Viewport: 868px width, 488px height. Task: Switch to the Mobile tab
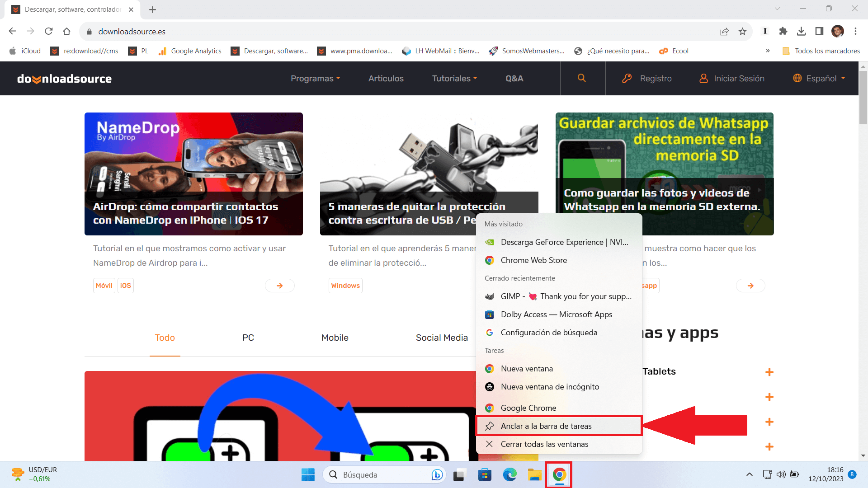pyautogui.click(x=335, y=338)
